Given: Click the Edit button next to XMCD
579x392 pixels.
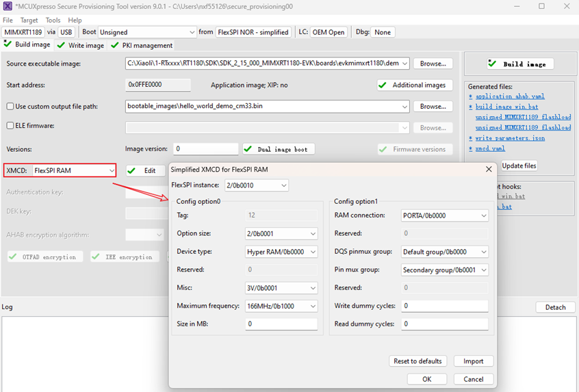Looking at the screenshot, I should pos(142,170).
